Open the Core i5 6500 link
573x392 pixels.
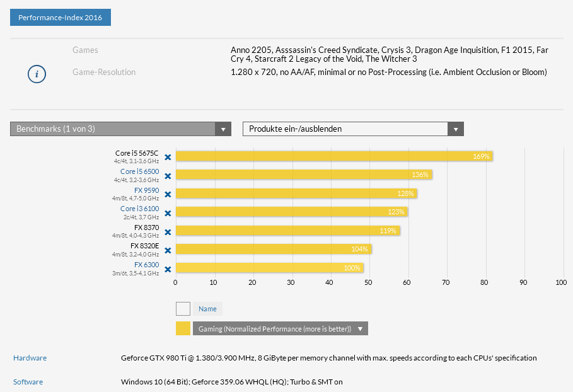click(139, 171)
